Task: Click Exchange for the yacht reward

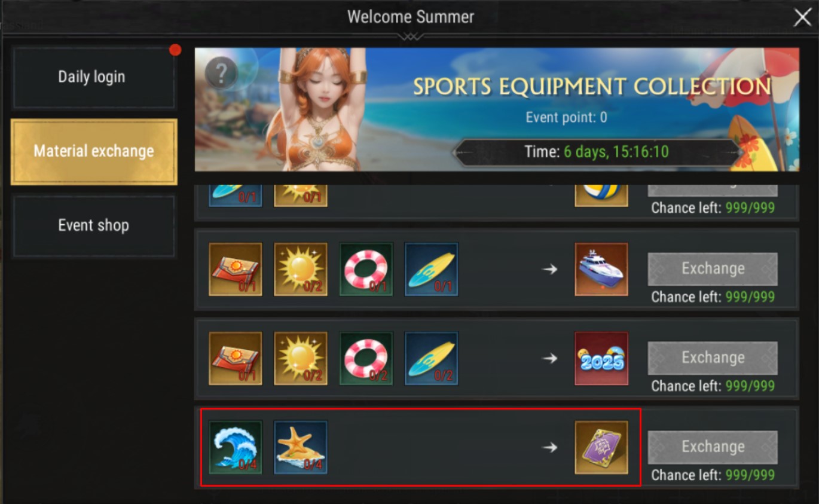Action: click(x=713, y=269)
